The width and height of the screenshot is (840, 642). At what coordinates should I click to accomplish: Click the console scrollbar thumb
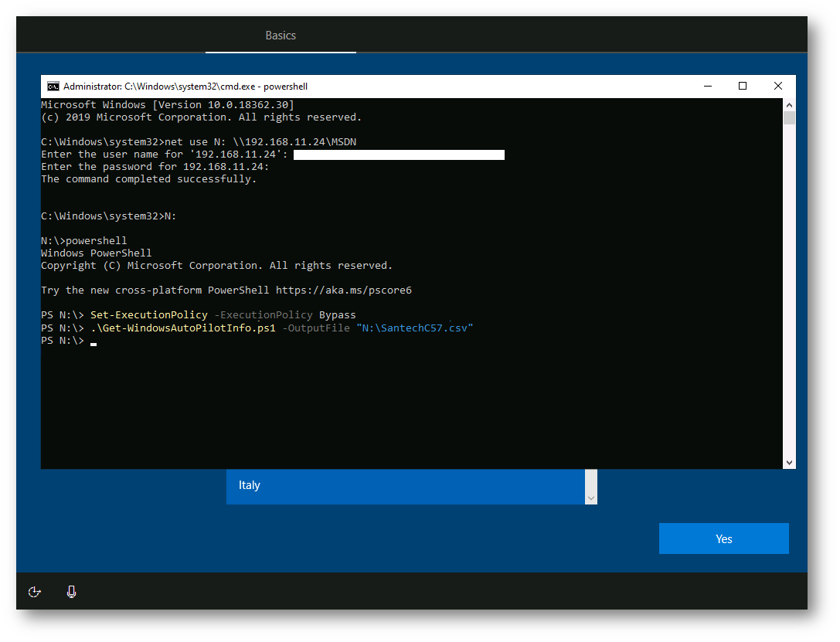pyautogui.click(x=789, y=117)
